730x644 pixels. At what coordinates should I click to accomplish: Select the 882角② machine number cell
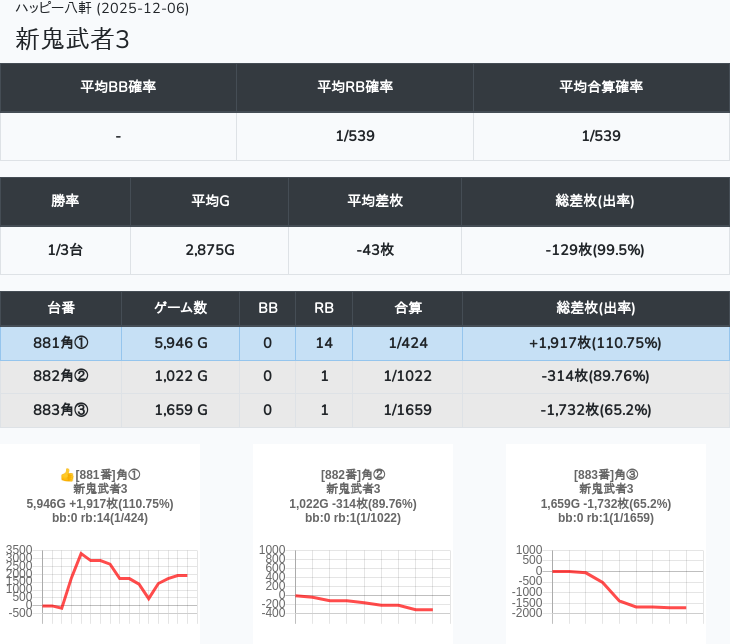(x=61, y=376)
